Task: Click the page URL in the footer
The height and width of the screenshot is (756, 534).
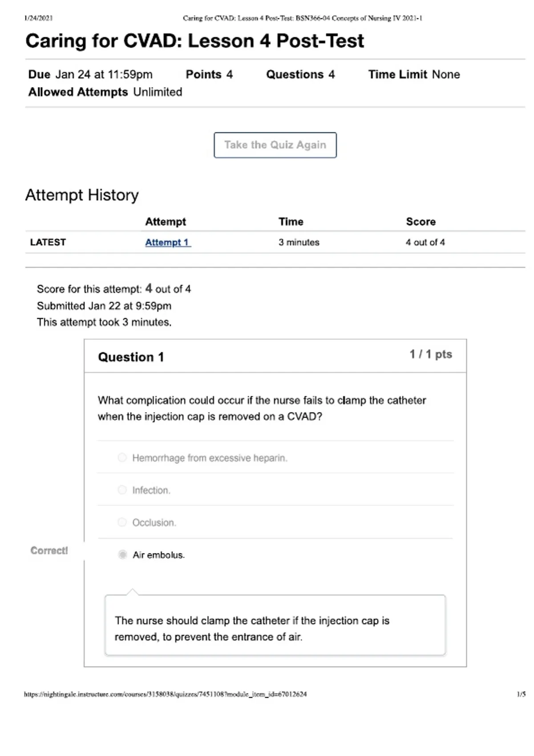Action: [x=165, y=694]
